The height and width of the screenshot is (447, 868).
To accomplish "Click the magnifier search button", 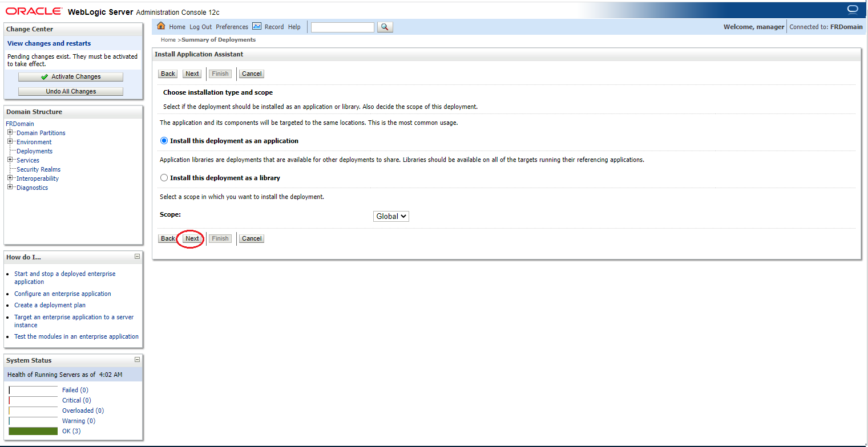I will [x=385, y=27].
